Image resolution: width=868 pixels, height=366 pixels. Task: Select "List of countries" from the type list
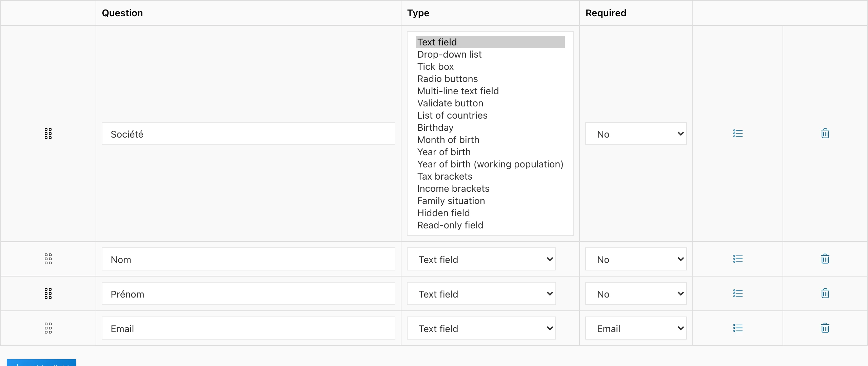click(452, 115)
